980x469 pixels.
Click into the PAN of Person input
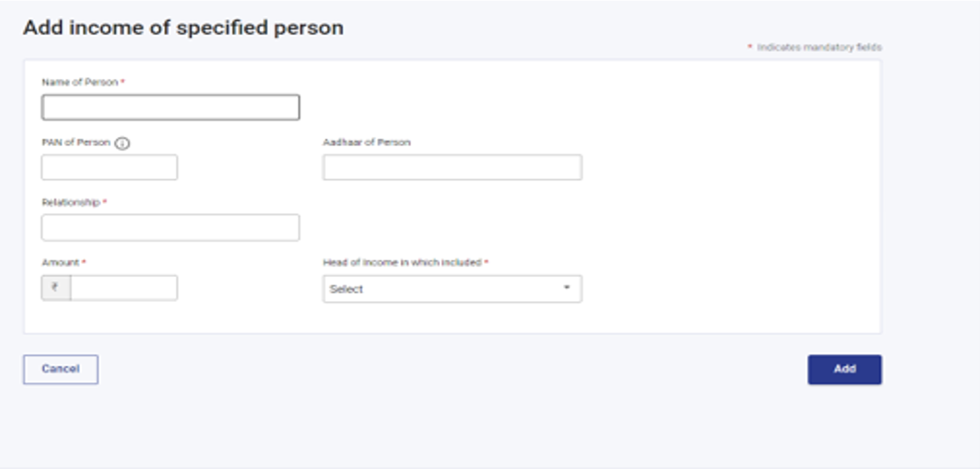coord(109,167)
